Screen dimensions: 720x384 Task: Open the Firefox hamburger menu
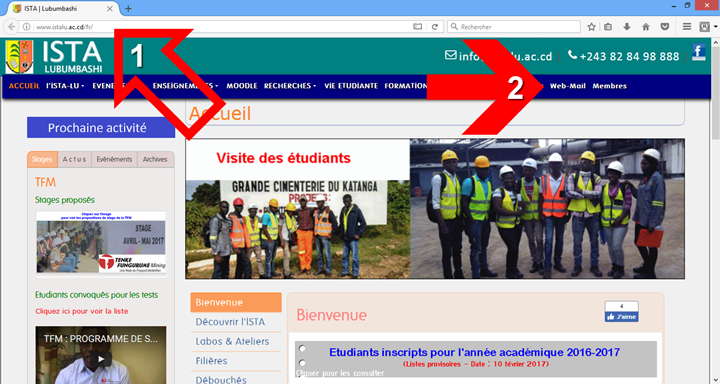687,27
